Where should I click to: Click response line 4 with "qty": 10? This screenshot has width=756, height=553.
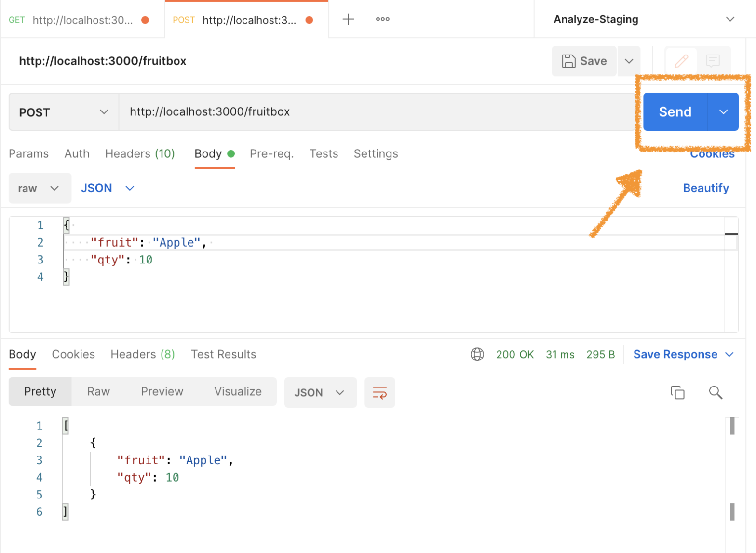[x=148, y=478]
